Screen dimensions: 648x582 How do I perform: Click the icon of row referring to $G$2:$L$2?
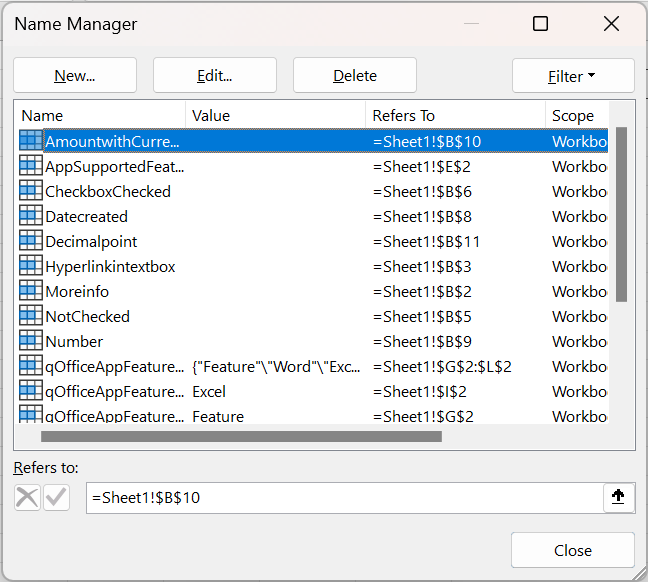(x=31, y=365)
